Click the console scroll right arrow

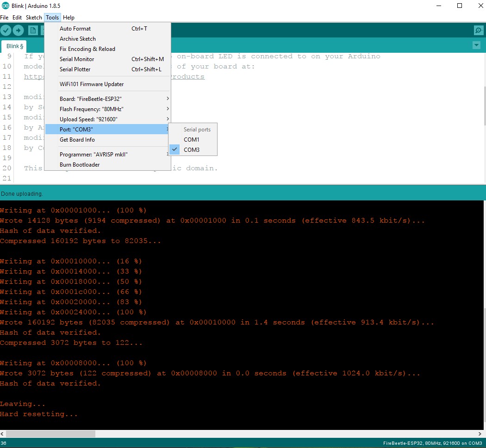[x=480, y=434]
